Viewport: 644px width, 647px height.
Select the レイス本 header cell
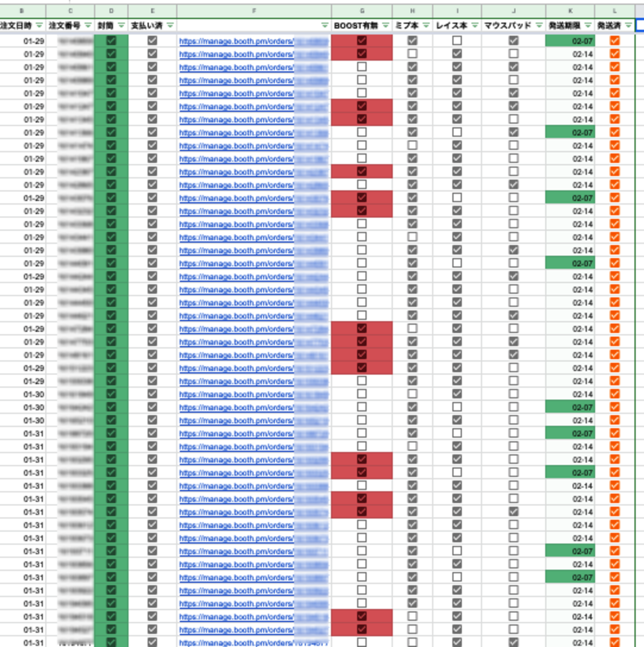point(457,25)
